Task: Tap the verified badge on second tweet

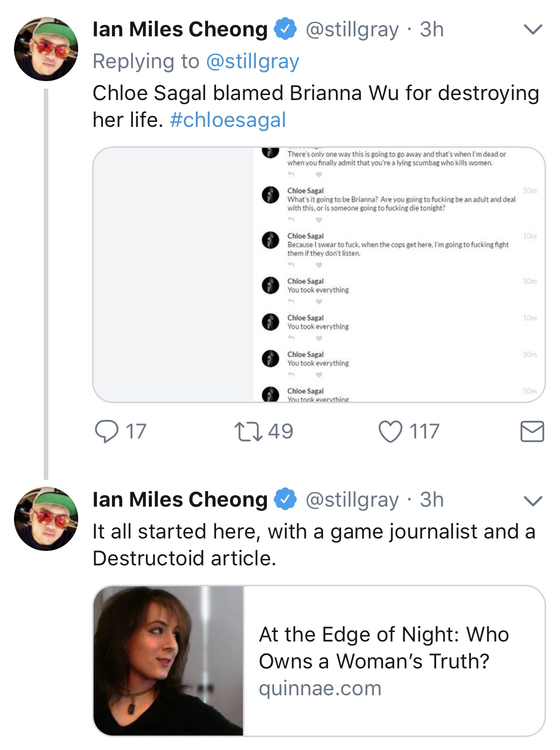Action: tap(285, 500)
